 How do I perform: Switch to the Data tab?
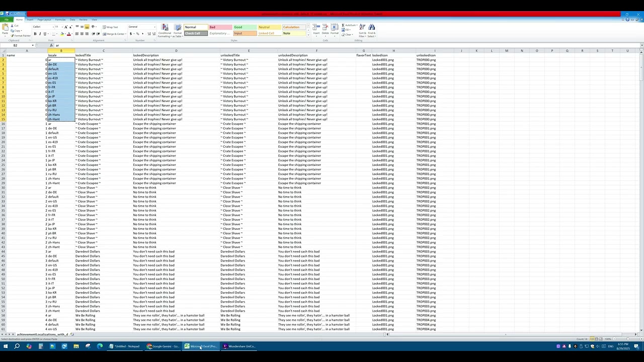[x=72, y=20]
